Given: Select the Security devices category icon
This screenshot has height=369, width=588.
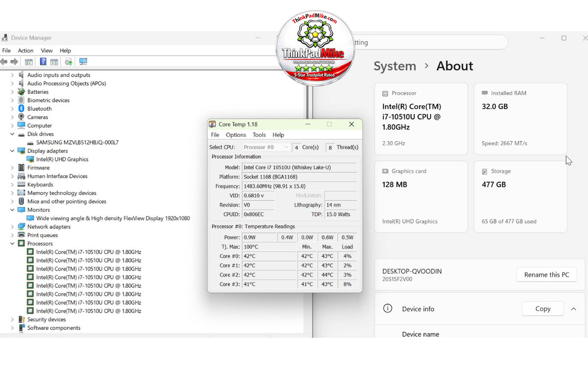Looking at the screenshot, I should (21, 319).
